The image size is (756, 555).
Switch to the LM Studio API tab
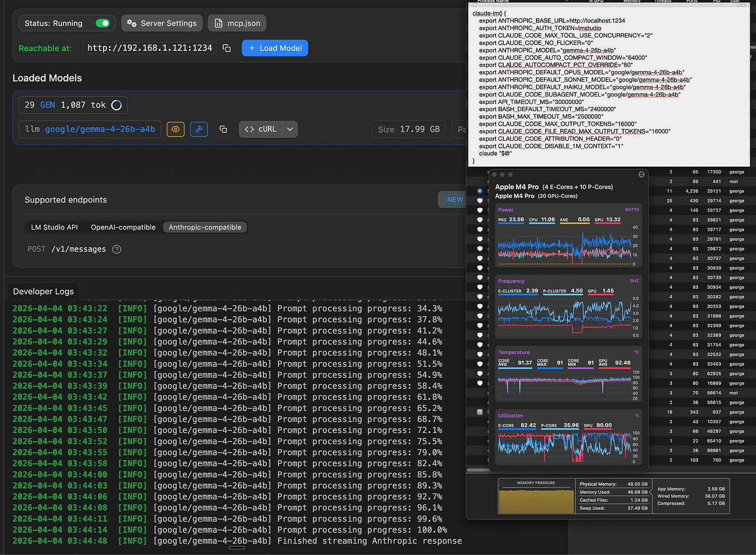point(55,227)
